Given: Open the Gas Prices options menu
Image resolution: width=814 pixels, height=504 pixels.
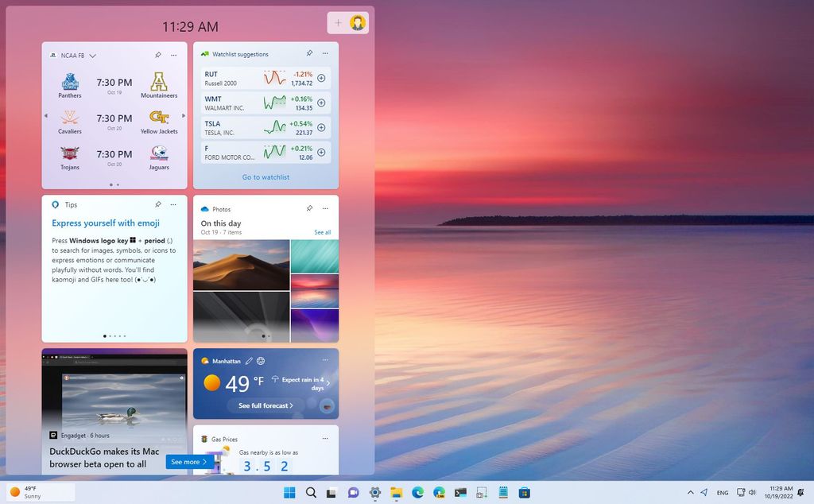Looking at the screenshot, I should point(324,438).
